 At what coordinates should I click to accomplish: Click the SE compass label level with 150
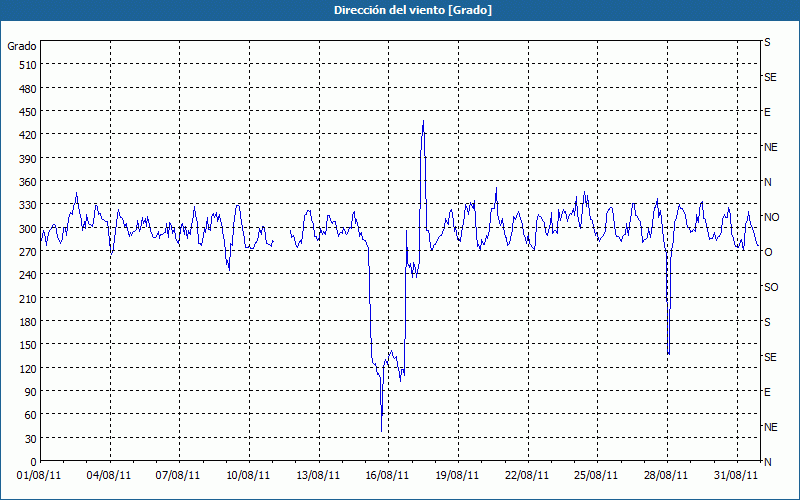point(770,357)
